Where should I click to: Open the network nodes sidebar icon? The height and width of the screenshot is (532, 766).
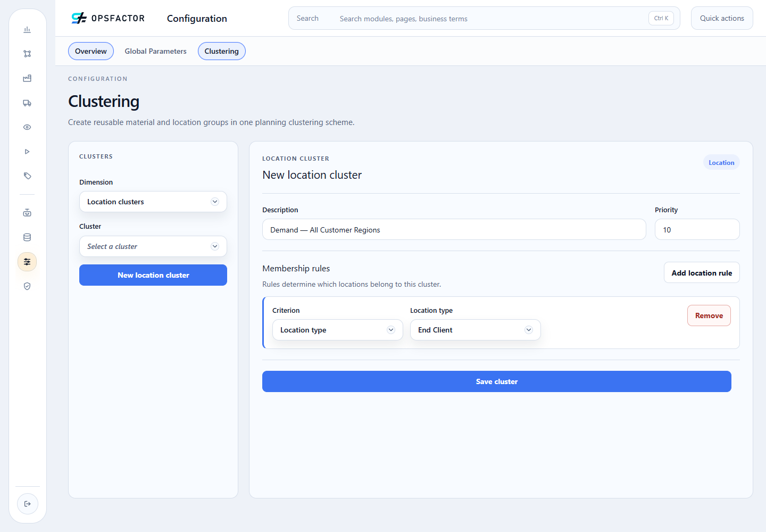point(27,54)
